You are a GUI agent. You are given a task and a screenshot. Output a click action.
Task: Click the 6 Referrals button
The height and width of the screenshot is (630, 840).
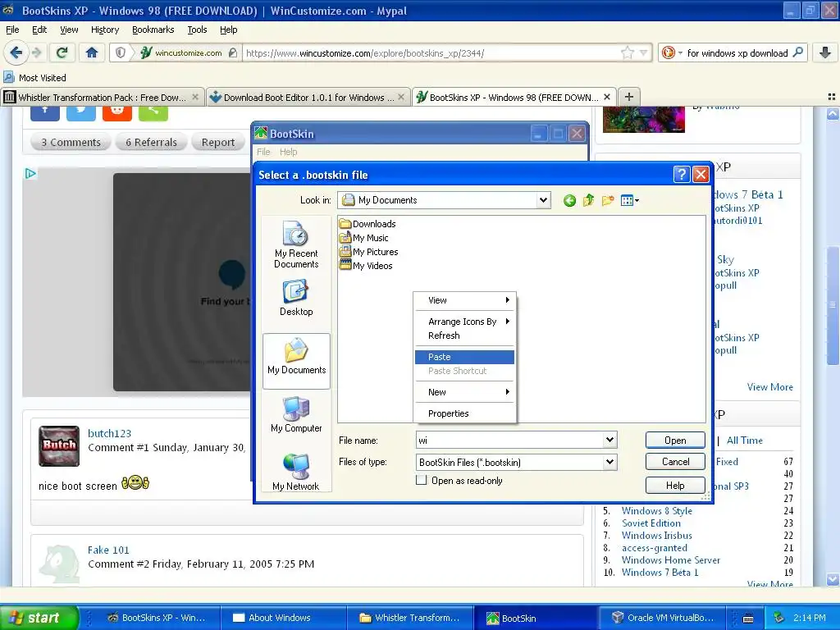tap(151, 143)
